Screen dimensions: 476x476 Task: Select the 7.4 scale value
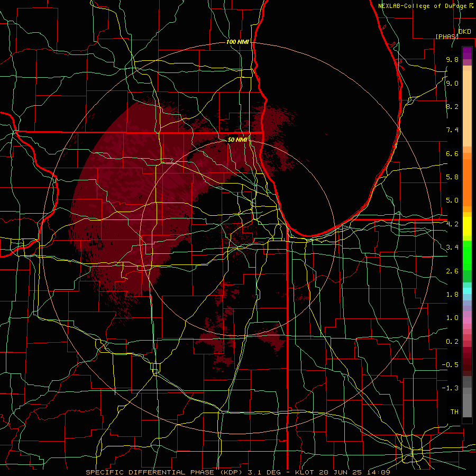452,130
